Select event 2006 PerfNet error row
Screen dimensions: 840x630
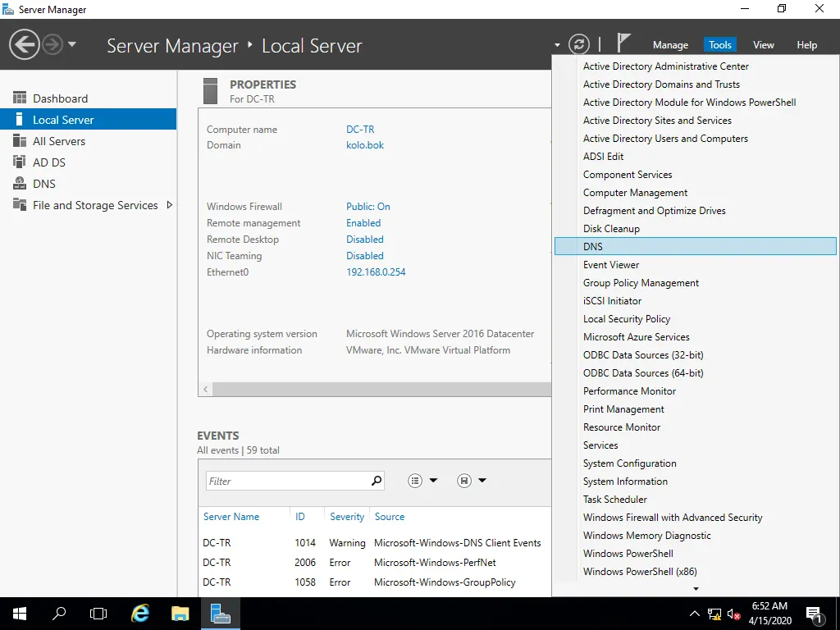point(374,563)
